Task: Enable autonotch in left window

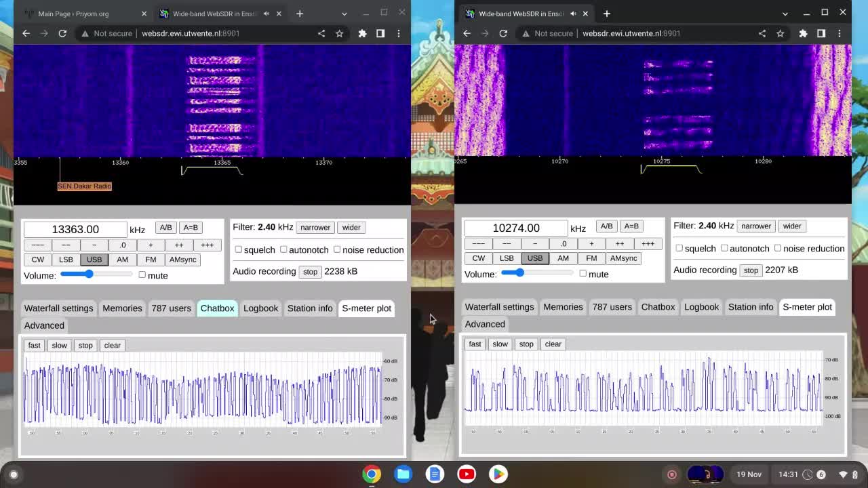Action: tap(283, 249)
